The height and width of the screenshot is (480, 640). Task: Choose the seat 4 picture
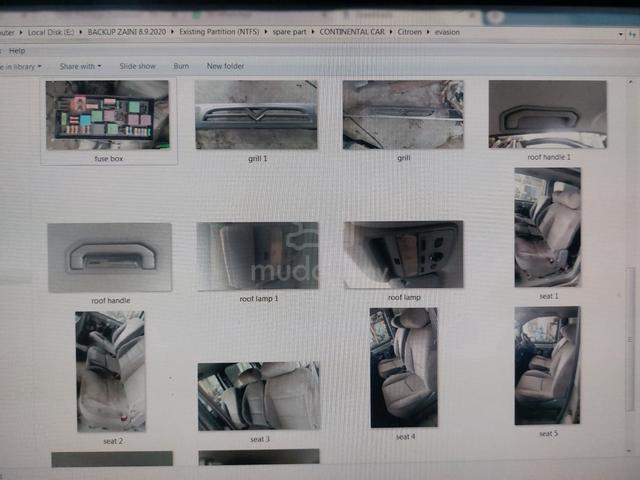[x=404, y=368]
